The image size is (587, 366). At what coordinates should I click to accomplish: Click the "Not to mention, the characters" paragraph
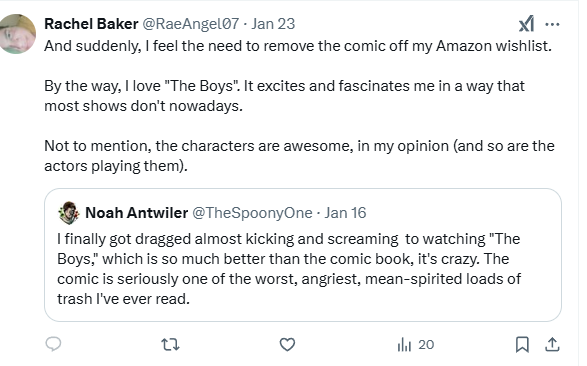tap(299, 156)
